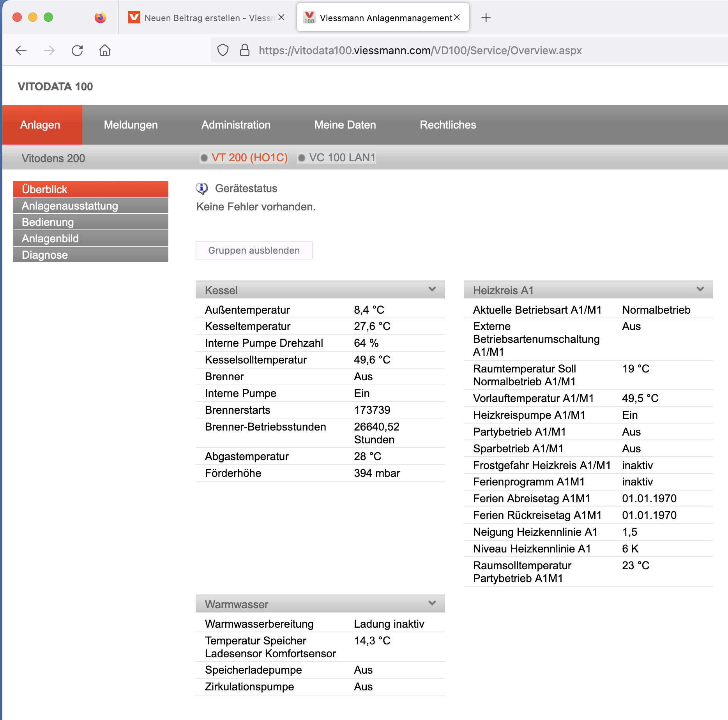Image resolution: width=728 pixels, height=720 pixels.
Task: Collapse the Warmwasser group chevron
Action: 432,603
